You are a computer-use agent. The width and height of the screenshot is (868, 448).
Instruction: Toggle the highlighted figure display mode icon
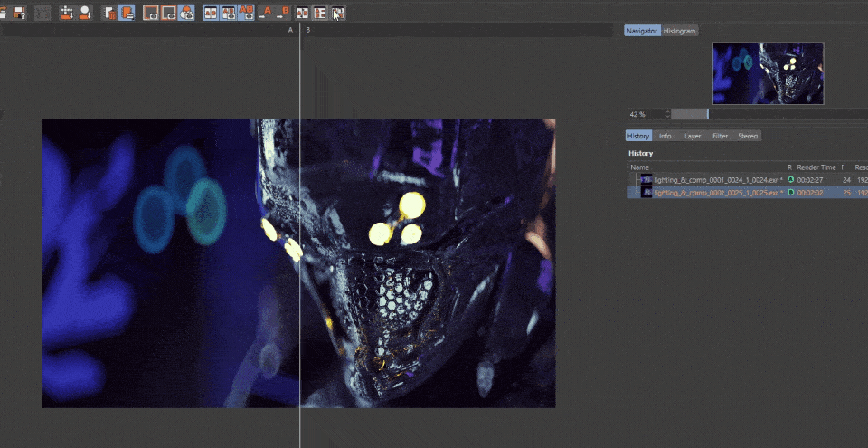(x=186, y=12)
